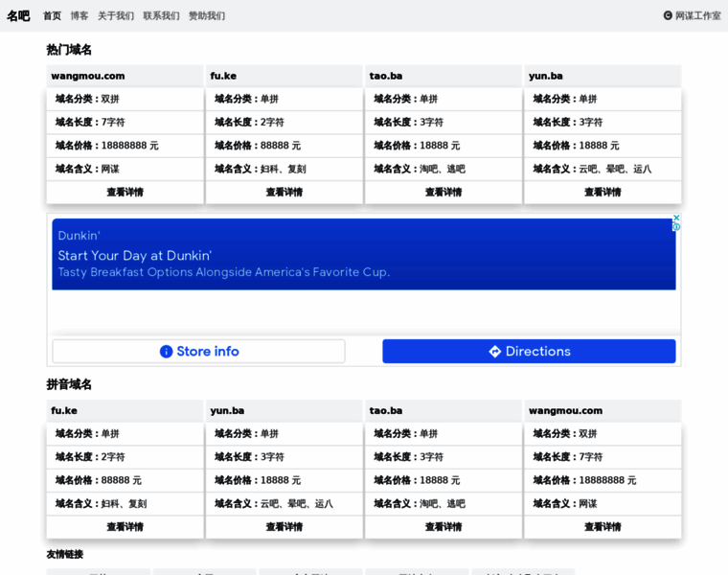Click the 网谋工作室 copyright icon
The height and width of the screenshot is (575, 728).
[x=668, y=15]
